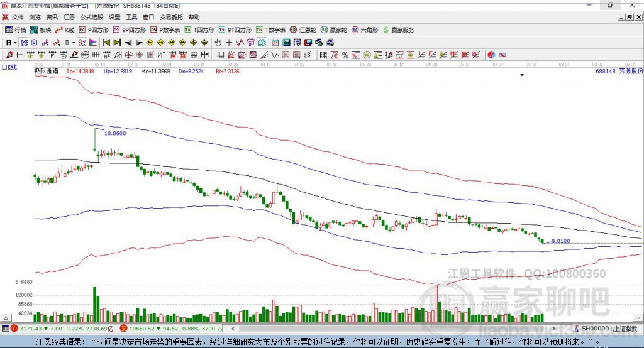Image resolution: width=644 pixels, height=348 pixels.
Task: Click the n² square tool icon
Action: [107, 55]
